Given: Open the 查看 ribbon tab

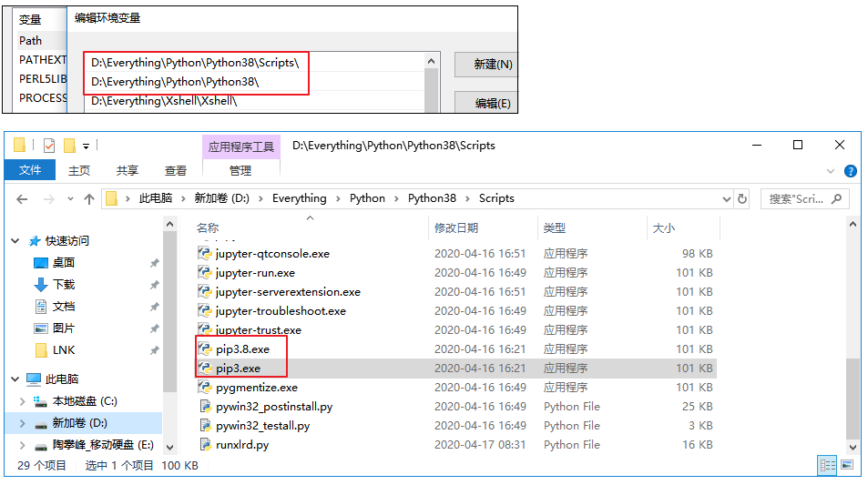Looking at the screenshot, I should point(176,170).
